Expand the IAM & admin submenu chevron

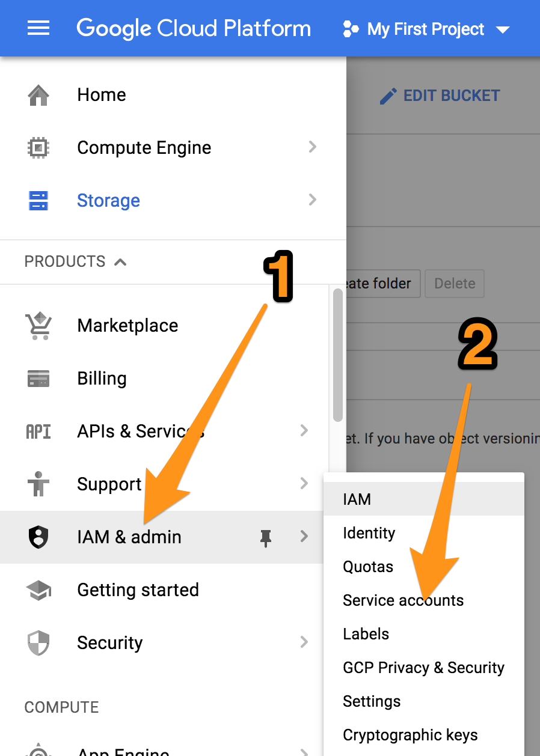304,537
